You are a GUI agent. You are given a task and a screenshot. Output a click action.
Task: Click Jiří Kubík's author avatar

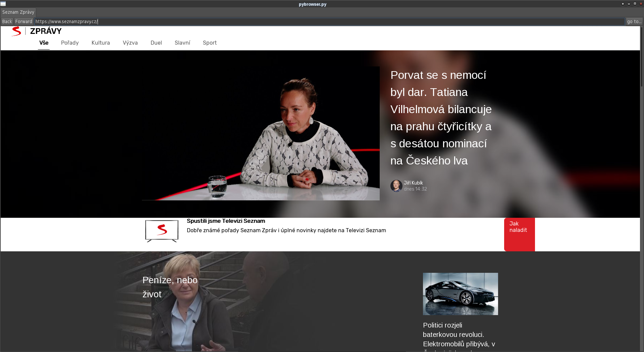pyautogui.click(x=396, y=186)
